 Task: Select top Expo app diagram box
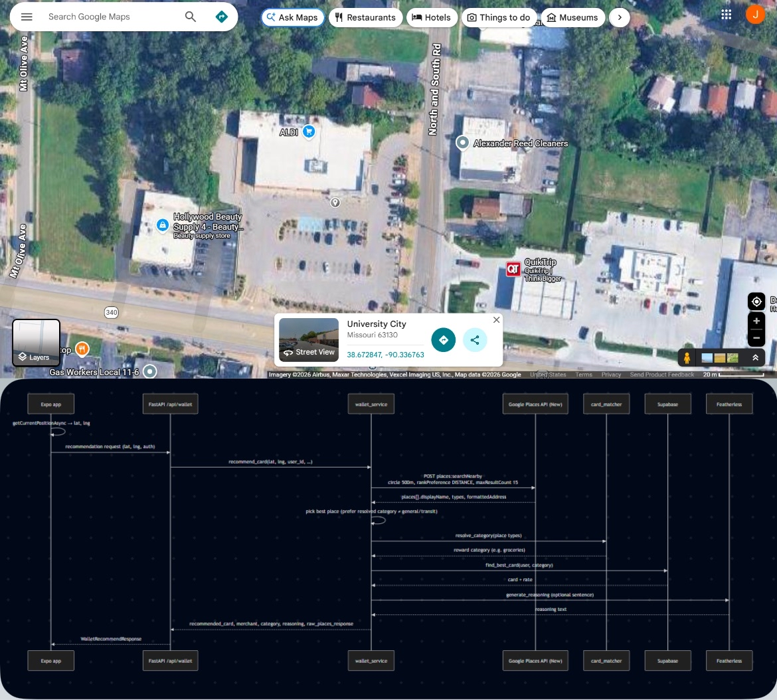[51, 404]
